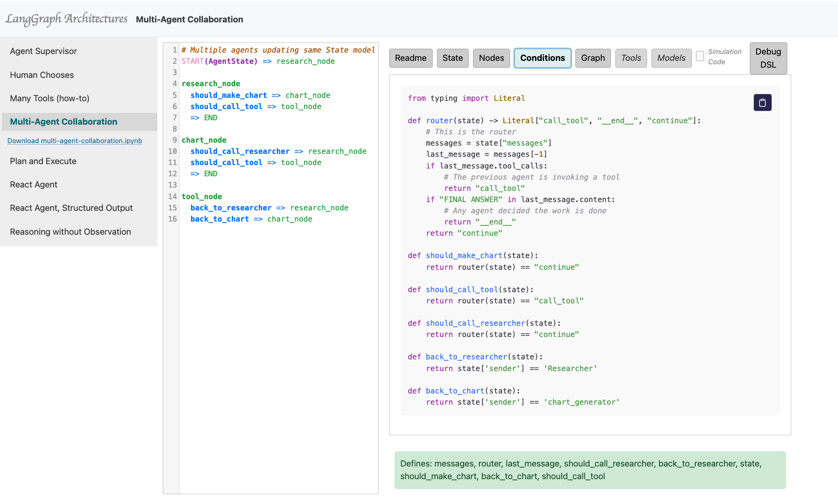Viewport: 838px width, 504px height.
Task: Open the Tools tab
Action: click(631, 58)
